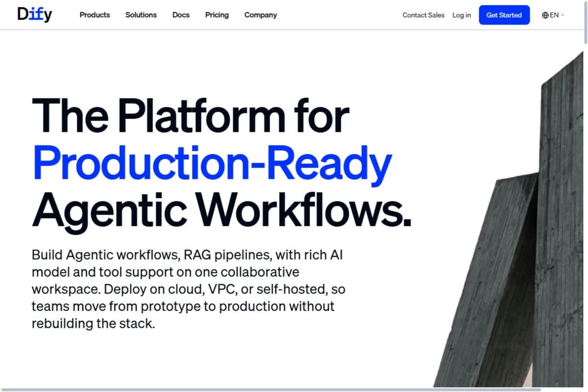Click "The Platform for" headline text

click(x=191, y=115)
